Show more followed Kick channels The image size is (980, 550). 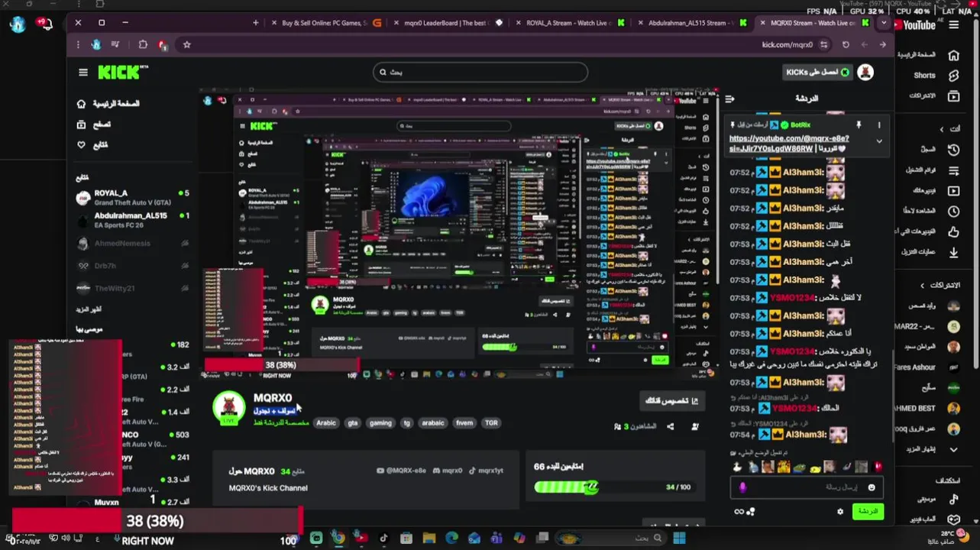89,309
